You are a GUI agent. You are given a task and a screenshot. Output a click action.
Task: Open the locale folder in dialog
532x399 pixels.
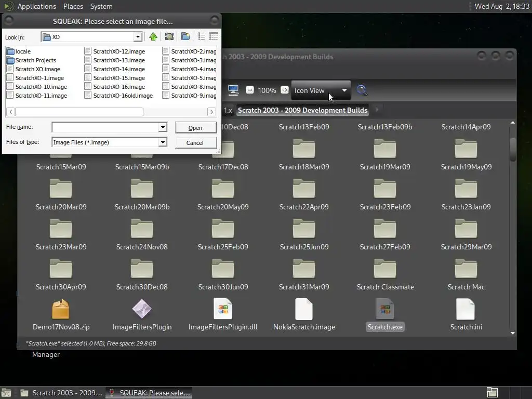tap(19, 51)
